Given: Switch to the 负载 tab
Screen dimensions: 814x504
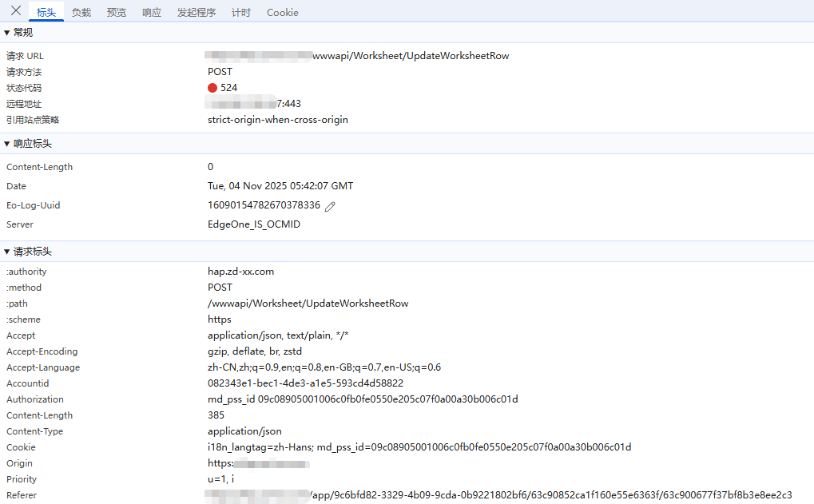Looking at the screenshot, I should pos(81,13).
